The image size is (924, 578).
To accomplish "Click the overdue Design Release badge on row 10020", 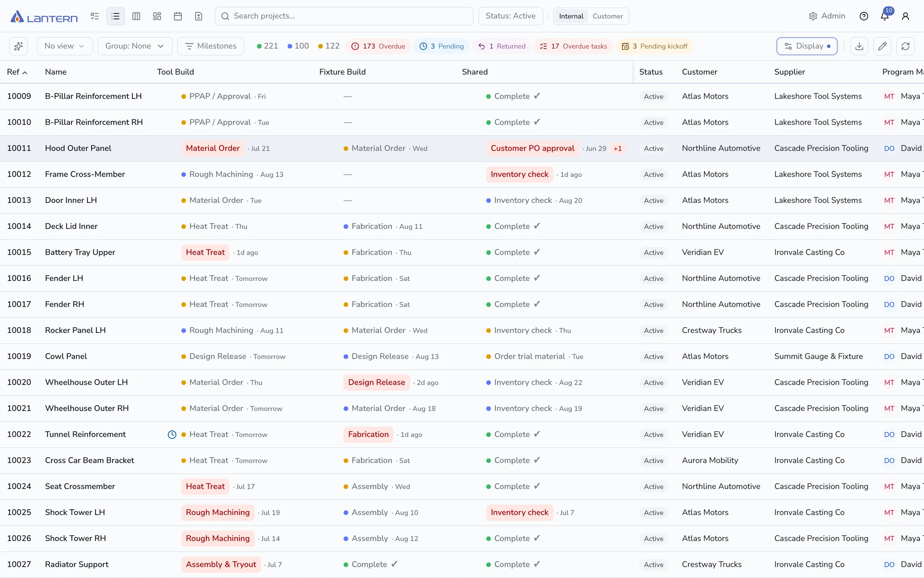I will coord(377,382).
